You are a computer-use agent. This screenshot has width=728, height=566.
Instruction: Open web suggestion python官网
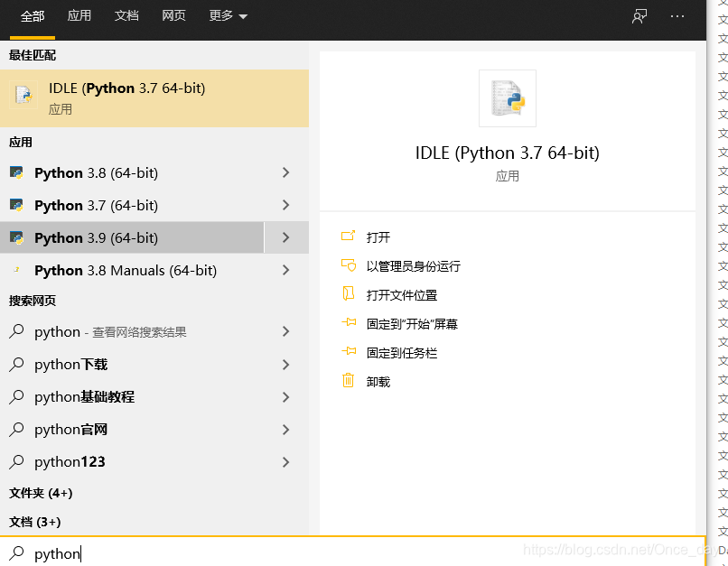pos(132,430)
